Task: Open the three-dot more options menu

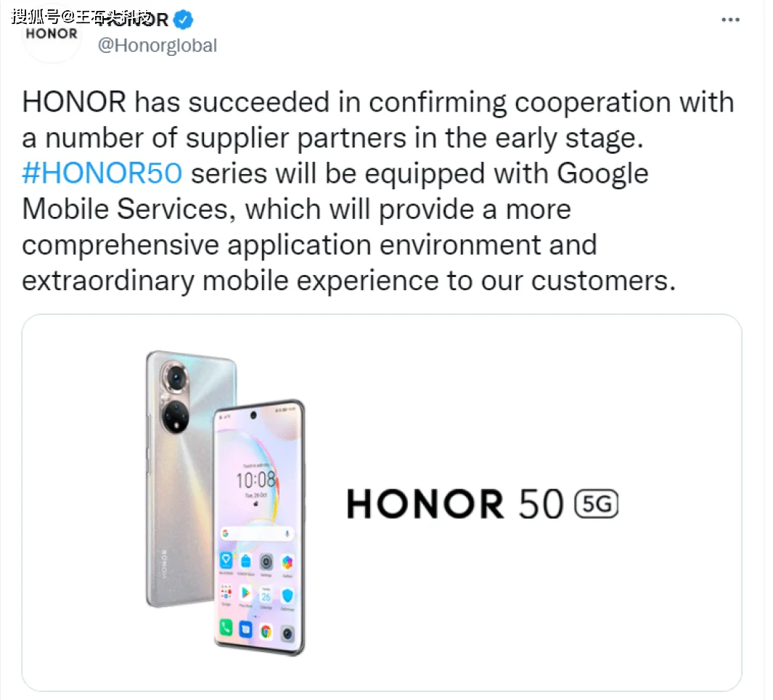Action: (x=730, y=20)
